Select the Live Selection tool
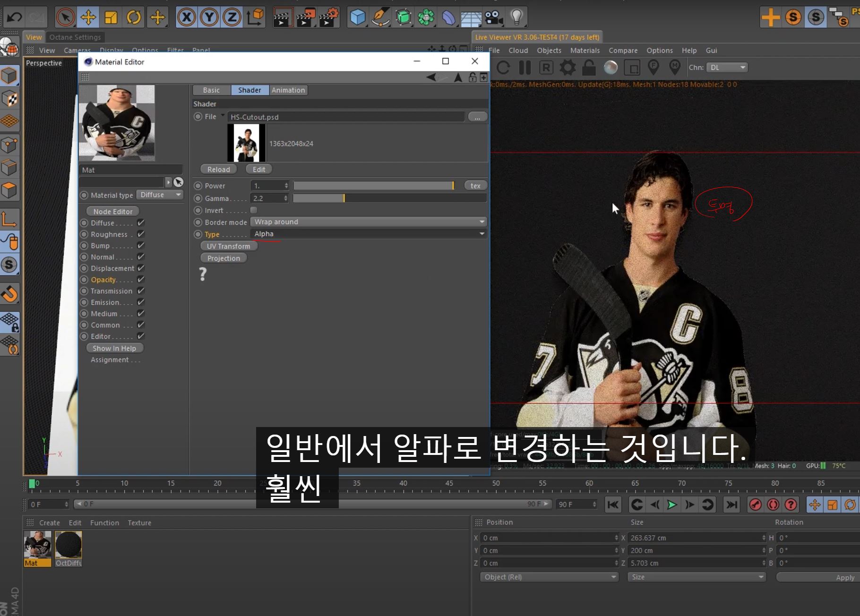 (x=66, y=18)
